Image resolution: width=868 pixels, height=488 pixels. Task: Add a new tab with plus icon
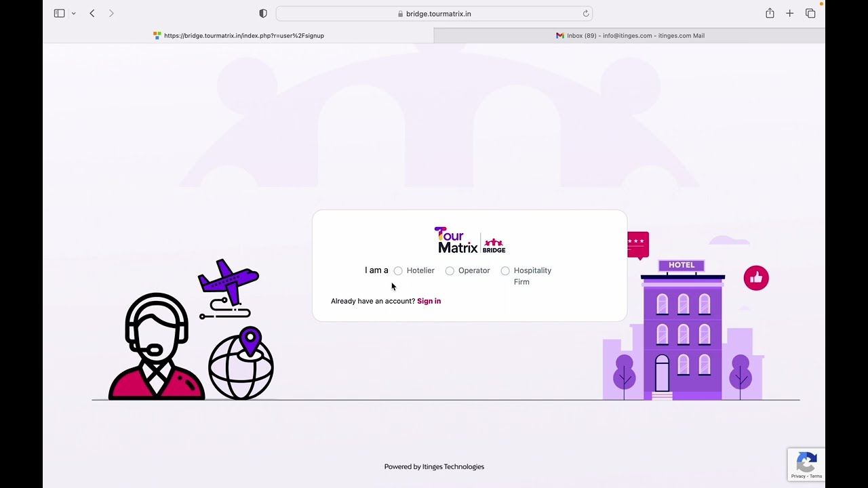[x=790, y=14]
